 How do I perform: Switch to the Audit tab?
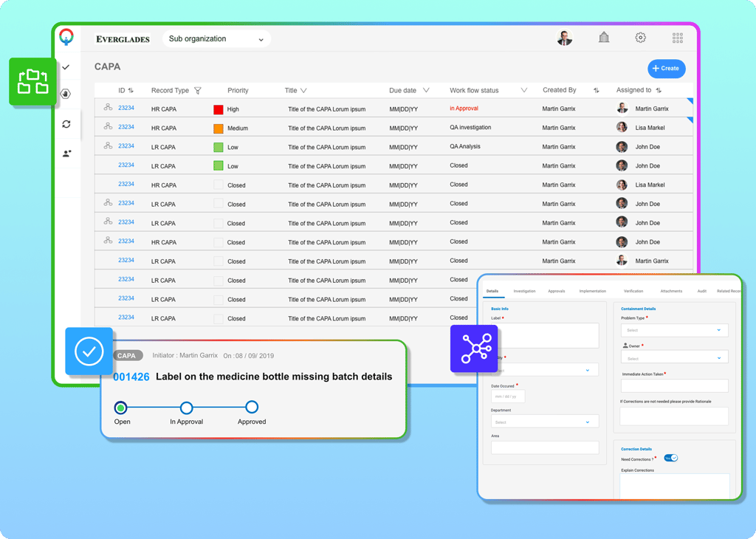click(x=702, y=291)
